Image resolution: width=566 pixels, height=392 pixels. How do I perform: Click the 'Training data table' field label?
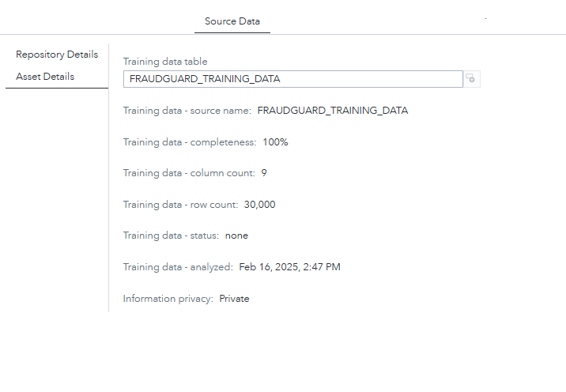[165, 62]
